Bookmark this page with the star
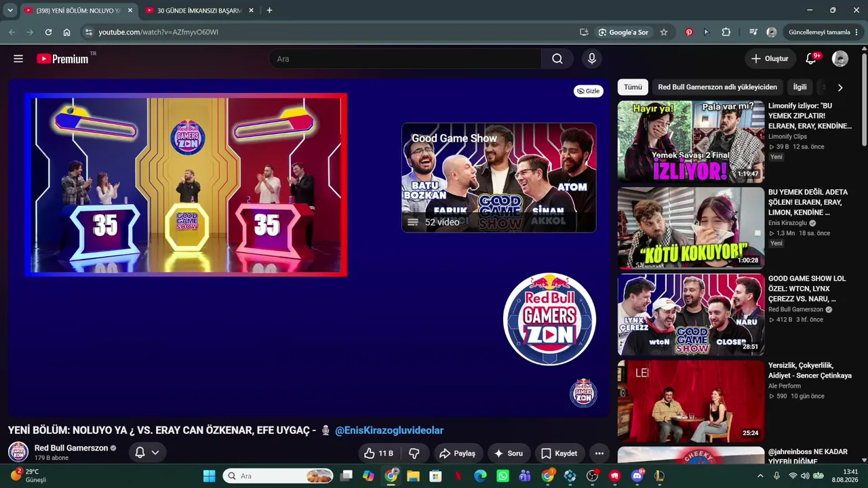 [x=664, y=32]
